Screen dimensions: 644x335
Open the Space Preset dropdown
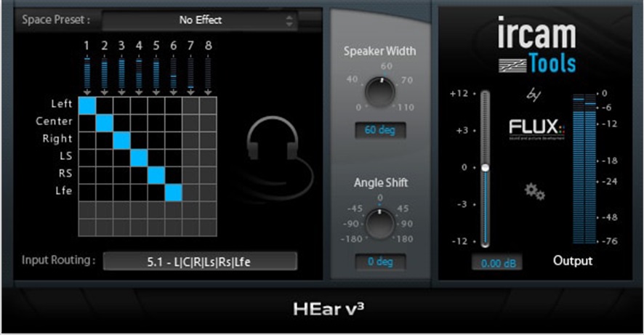tap(200, 20)
